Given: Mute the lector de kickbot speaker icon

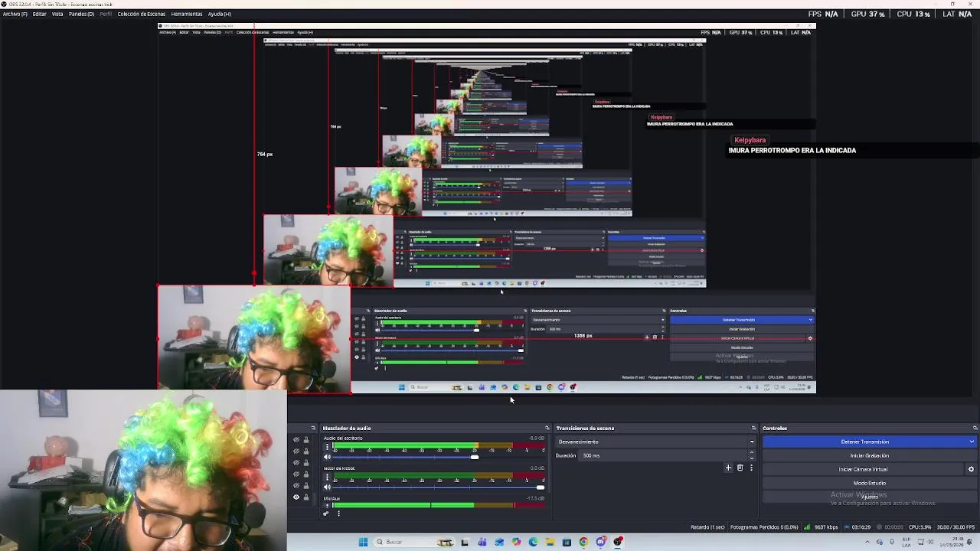Looking at the screenshot, I should 328,487.
